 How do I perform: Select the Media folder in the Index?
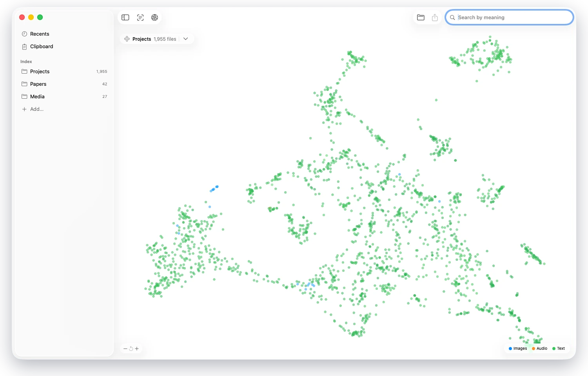coord(64,96)
